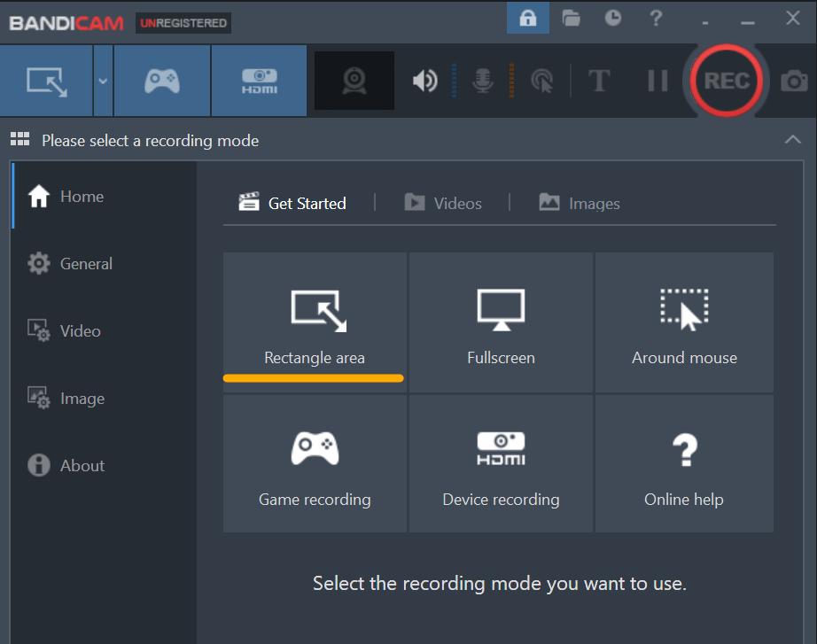Open the output folder icon
This screenshot has width=817, height=644.
click(571, 19)
